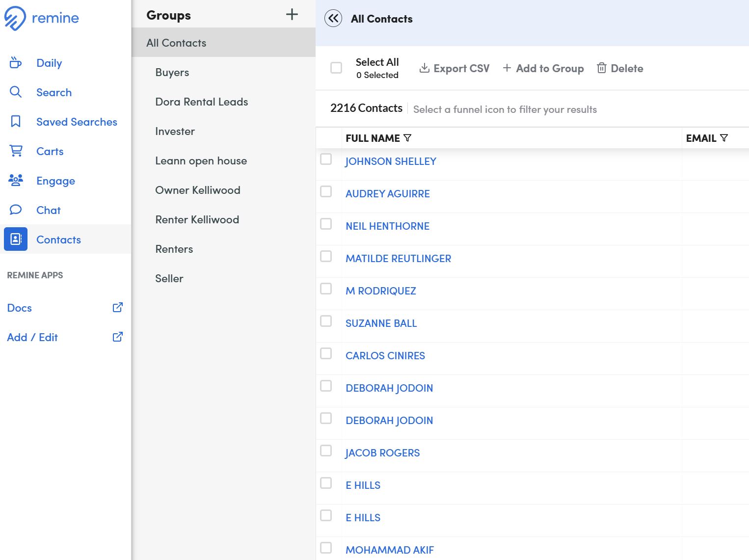Open Carts using shopping cart icon

(16, 151)
